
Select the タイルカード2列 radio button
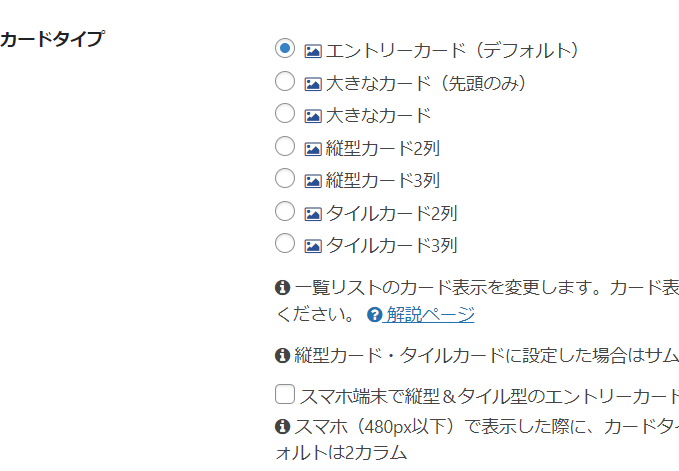click(285, 211)
